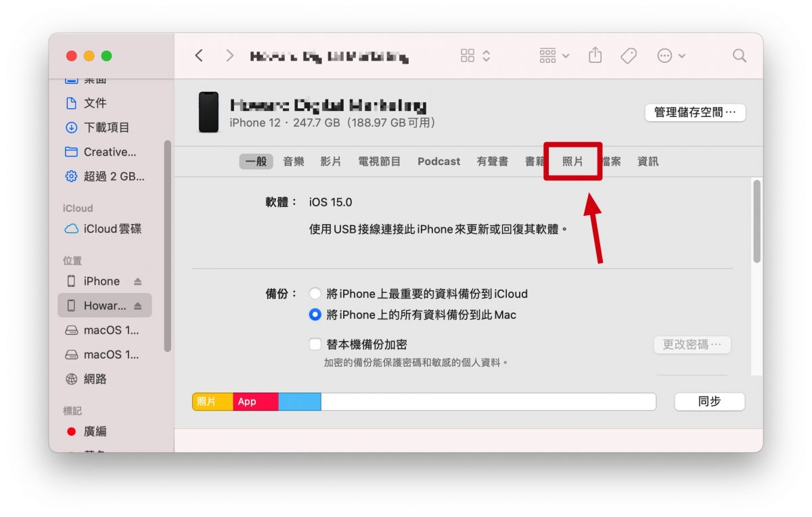
Task: Select backup to iCloud radio option
Action: click(x=315, y=294)
